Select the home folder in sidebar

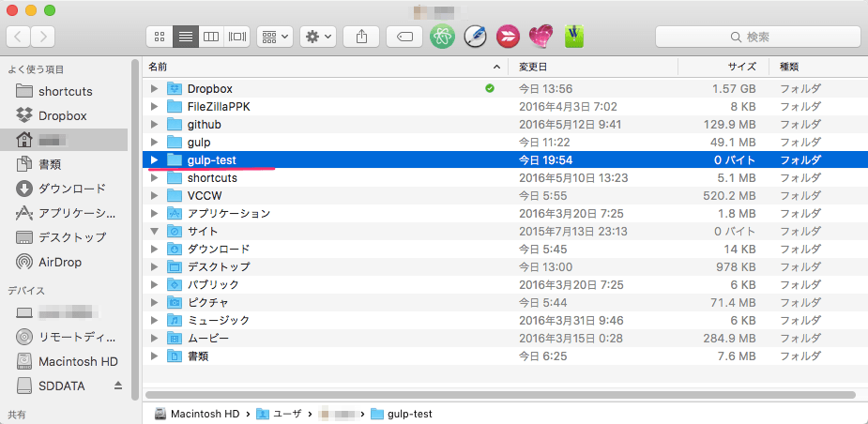[64, 140]
